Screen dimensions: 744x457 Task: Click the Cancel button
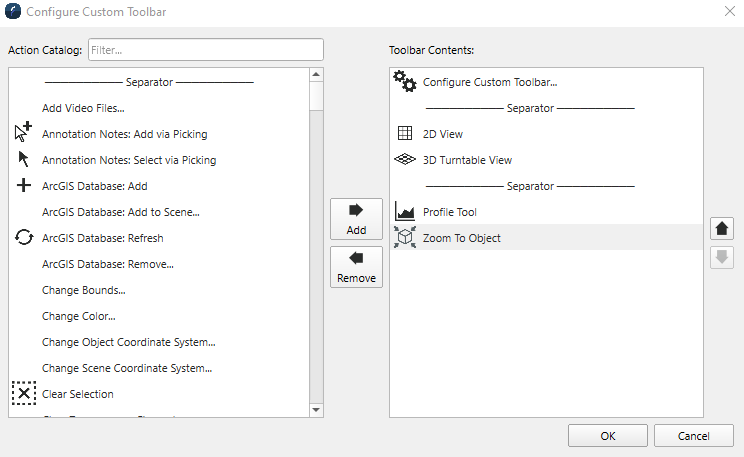tap(694, 436)
